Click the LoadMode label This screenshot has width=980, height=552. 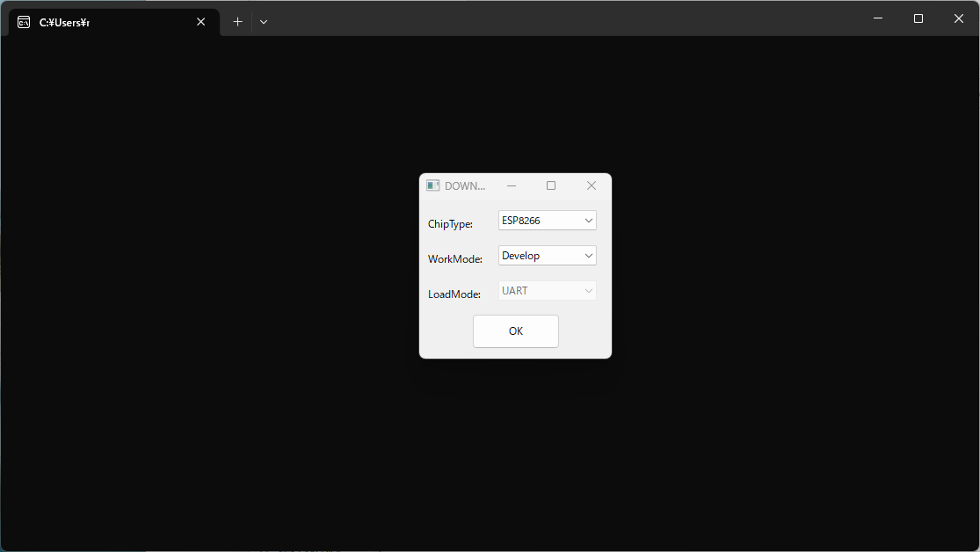tap(454, 294)
